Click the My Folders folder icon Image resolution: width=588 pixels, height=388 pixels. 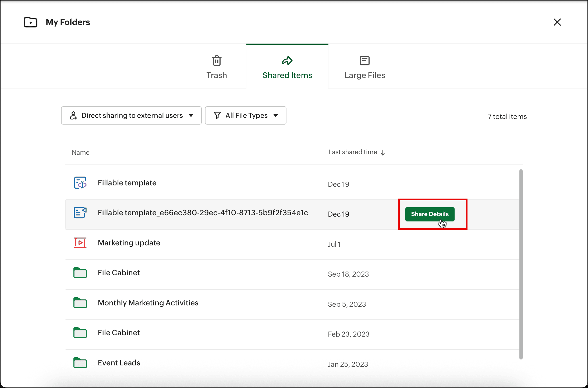pyautogui.click(x=31, y=22)
